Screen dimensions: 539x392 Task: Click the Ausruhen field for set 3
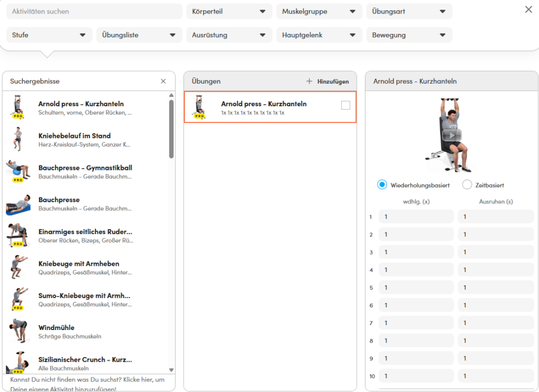(x=495, y=252)
